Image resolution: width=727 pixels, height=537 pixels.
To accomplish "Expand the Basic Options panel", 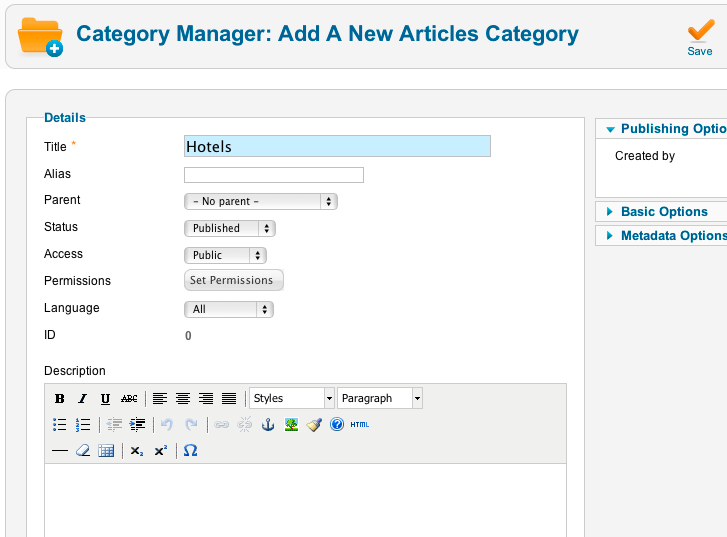I will click(663, 212).
